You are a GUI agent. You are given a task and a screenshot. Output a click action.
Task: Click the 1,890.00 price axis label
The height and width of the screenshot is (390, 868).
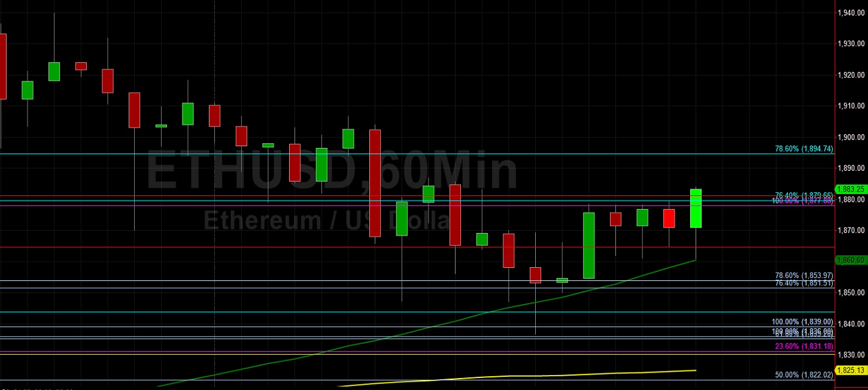pyautogui.click(x=852, y=168)
